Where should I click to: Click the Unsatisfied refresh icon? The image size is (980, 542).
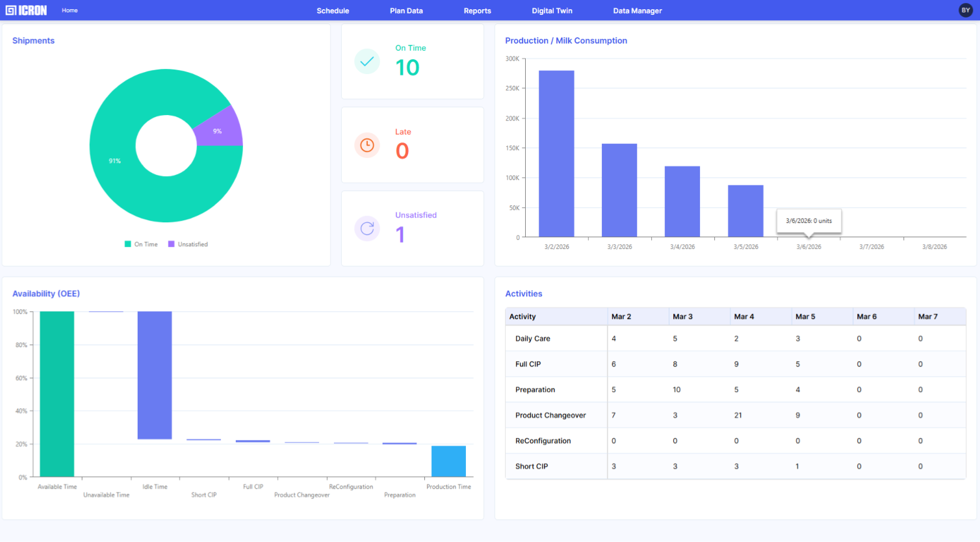[x=367, y=228]
